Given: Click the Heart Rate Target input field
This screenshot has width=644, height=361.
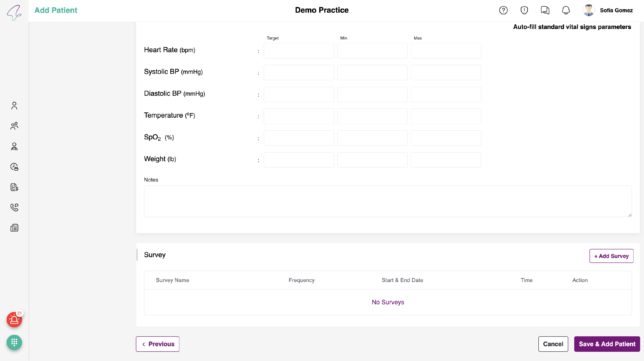Looking at the screenshot, I should pos(299,51).
